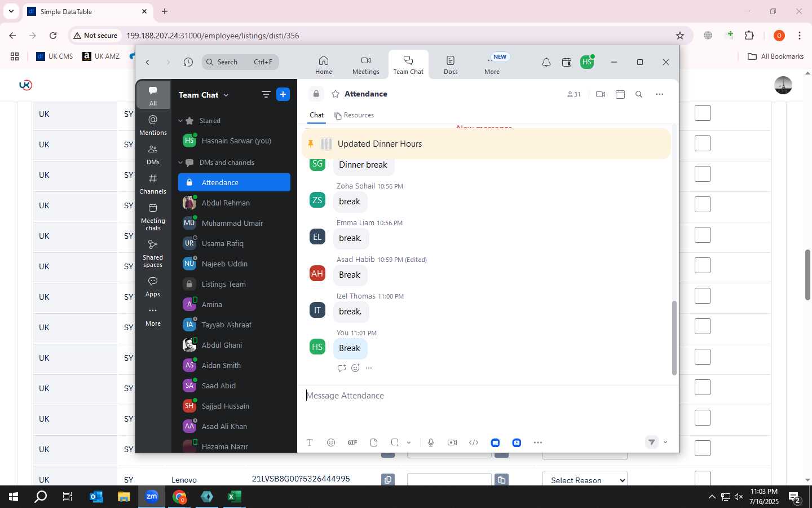Open channel header more options ellipsis
Image resolution: width=812 pixels, height=508 pixels.
(660, 94)
